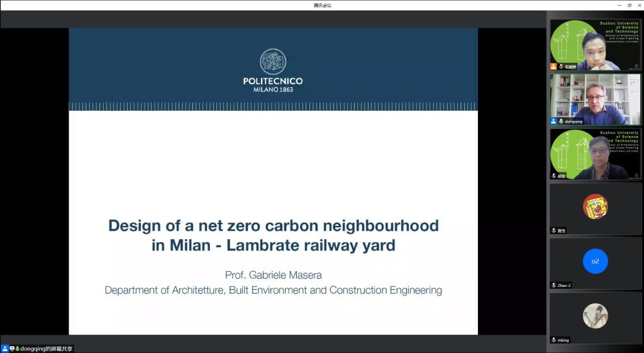Click the orange host icon on top tile

[x=553, y=66]
